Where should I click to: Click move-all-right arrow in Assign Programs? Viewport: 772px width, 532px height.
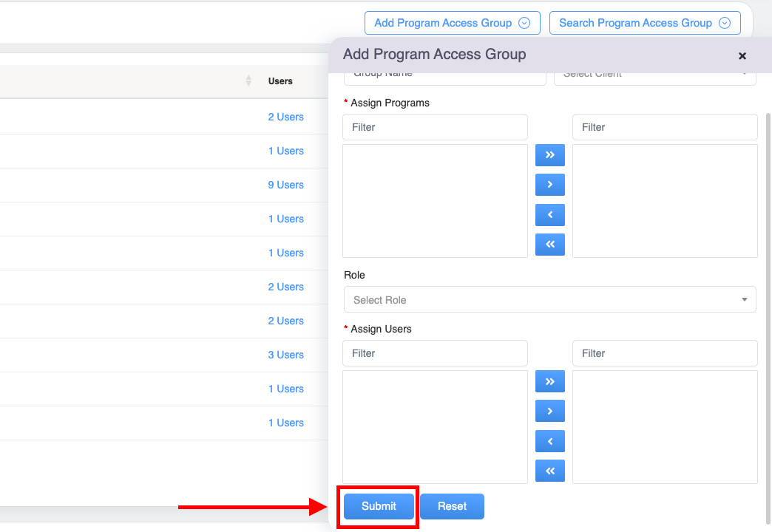tap(549, 155)
